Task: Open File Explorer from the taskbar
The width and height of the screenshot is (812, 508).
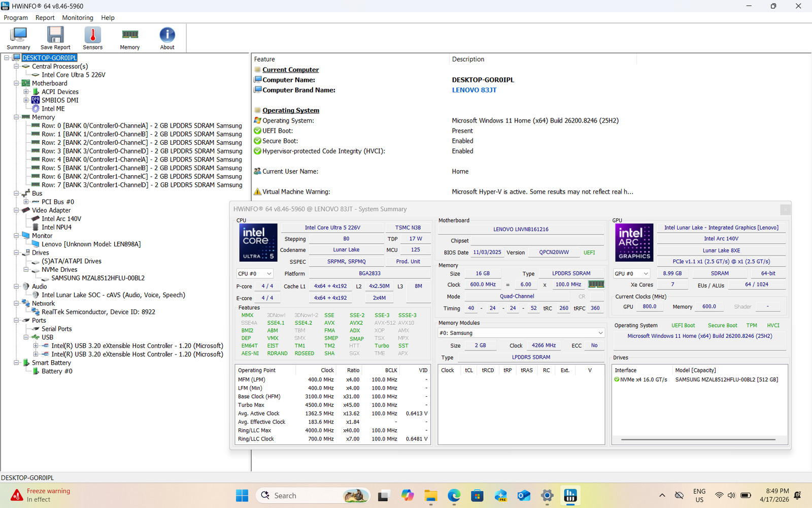Action: click(431, 495)
